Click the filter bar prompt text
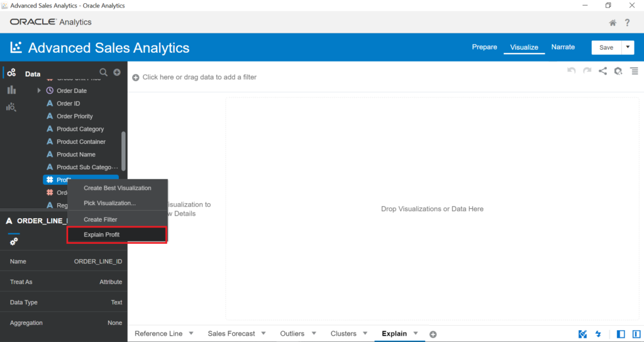This screenshot has height=342, width=644. coord(199,77)
